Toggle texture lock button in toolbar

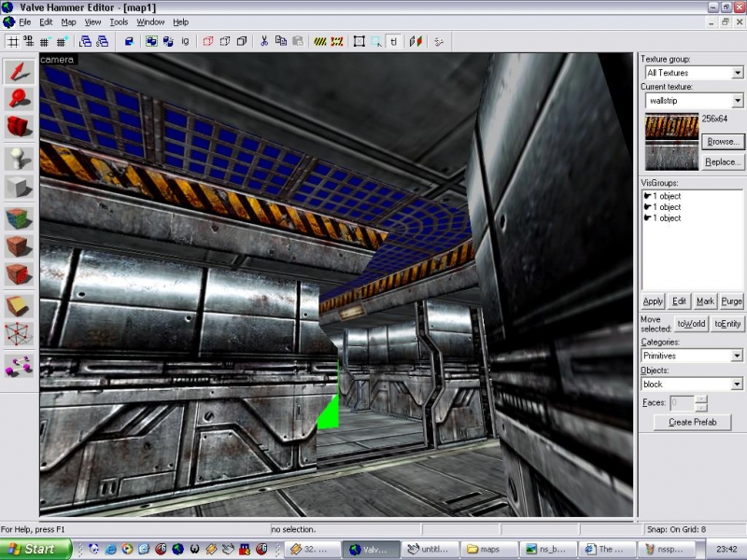[394, 41]
